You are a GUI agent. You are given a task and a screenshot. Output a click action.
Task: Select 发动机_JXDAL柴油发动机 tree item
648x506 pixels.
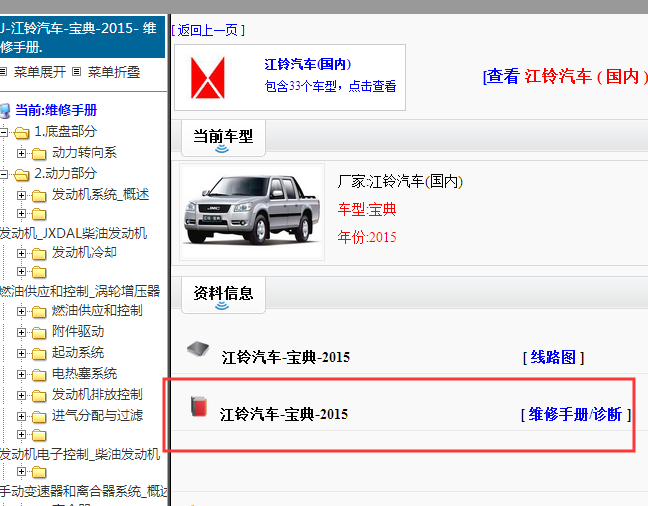[74, 233]
